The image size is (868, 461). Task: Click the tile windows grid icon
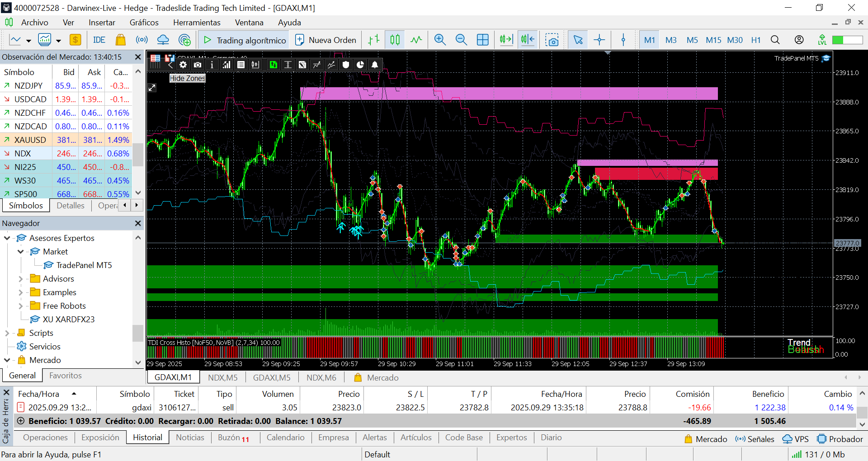tap(482, 40)
